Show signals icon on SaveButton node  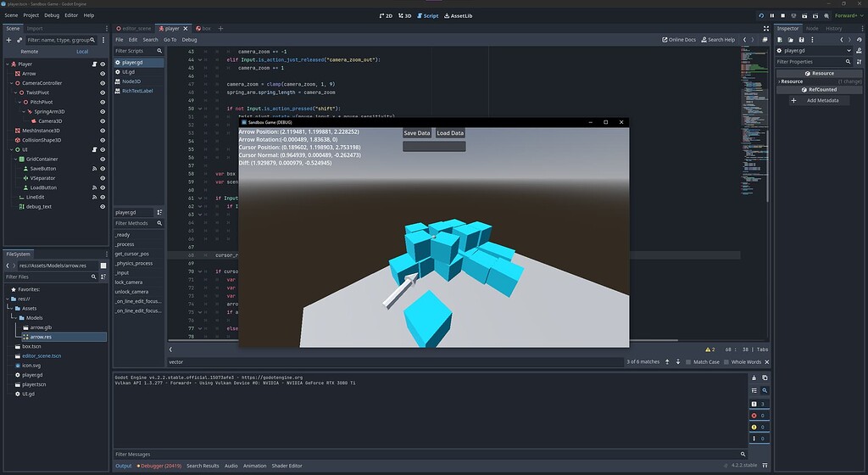[x=94, y=169]
